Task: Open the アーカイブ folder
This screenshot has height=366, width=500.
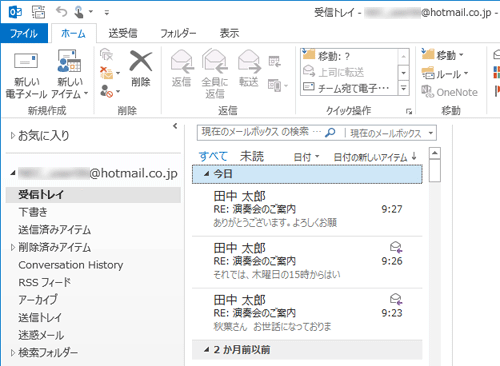Action: tap(38, 300)
